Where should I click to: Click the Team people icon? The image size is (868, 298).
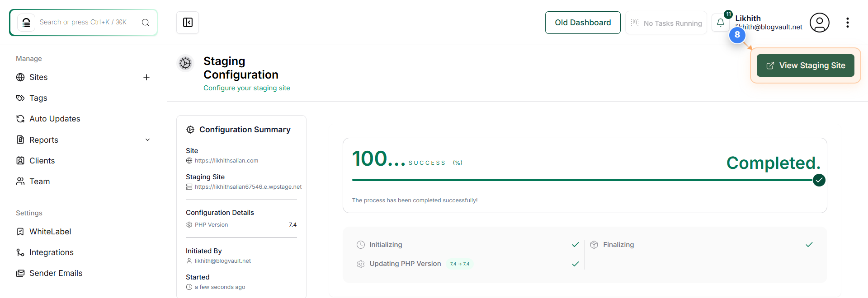click(x=20, y=182)
